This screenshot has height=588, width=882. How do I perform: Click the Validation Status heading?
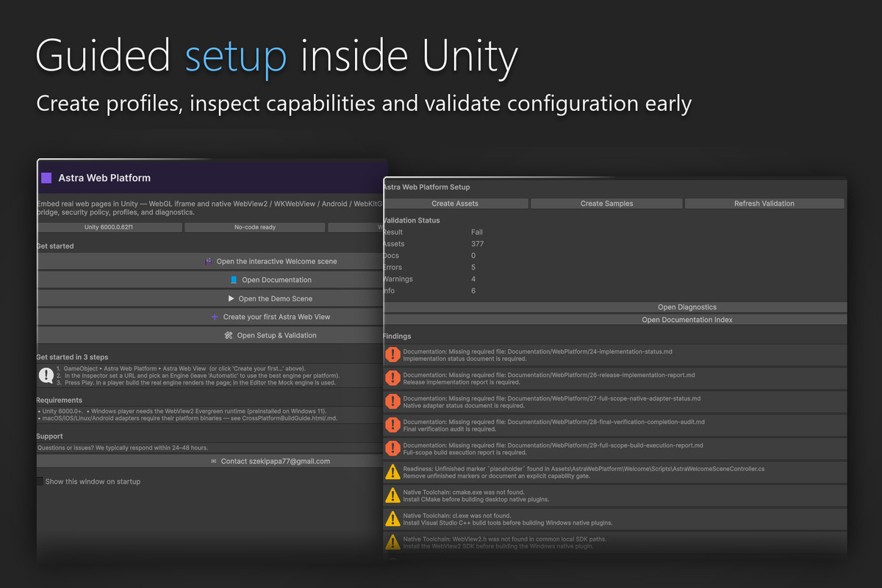click(412, 220)
